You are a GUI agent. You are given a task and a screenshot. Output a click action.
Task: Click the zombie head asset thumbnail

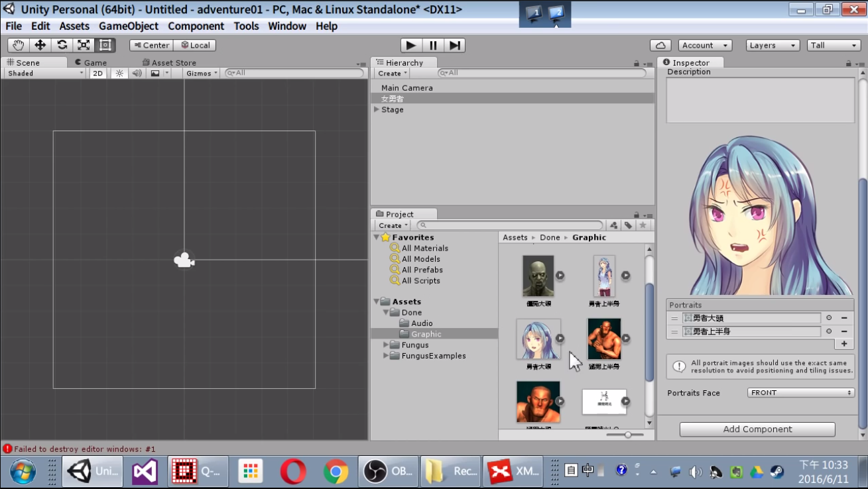(x=538, y=276)
